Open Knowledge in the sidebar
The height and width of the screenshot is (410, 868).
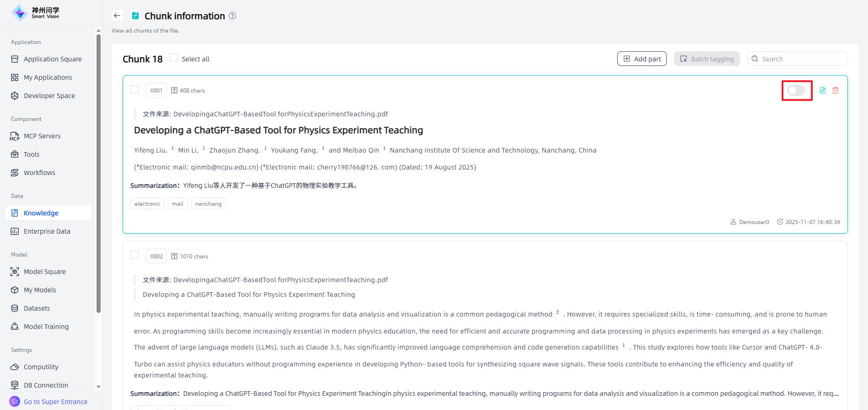click(x=41, y=213)
